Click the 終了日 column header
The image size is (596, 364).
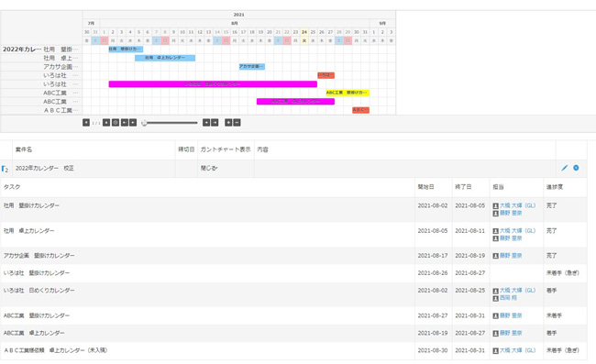(x=463, y=187)
